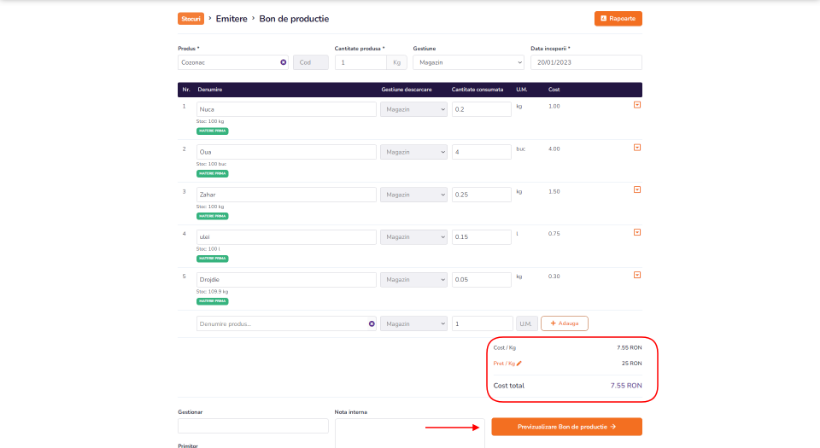This screenshot has height=448, width=820.
Task: Open Gestiune descarcare dropdown for Drojdie
Action: 414,280
